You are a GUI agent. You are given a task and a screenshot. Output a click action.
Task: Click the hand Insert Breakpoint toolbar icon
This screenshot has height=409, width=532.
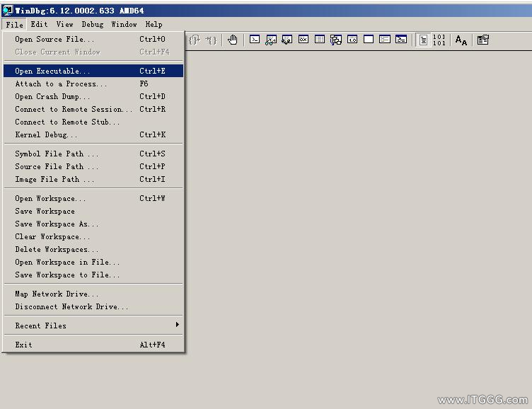(233, 40)
